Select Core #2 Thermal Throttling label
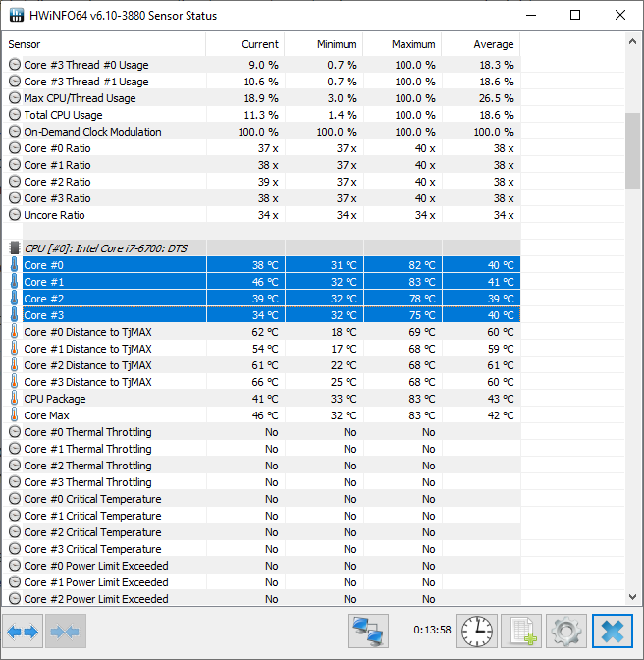This screenshot has width=644, height=660. [x=87, y=466]
